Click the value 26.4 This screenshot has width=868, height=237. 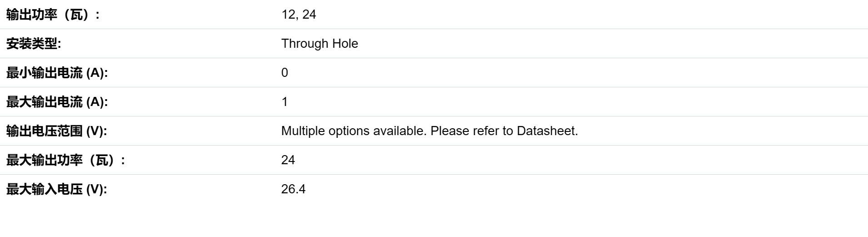(x=293, y=189)
